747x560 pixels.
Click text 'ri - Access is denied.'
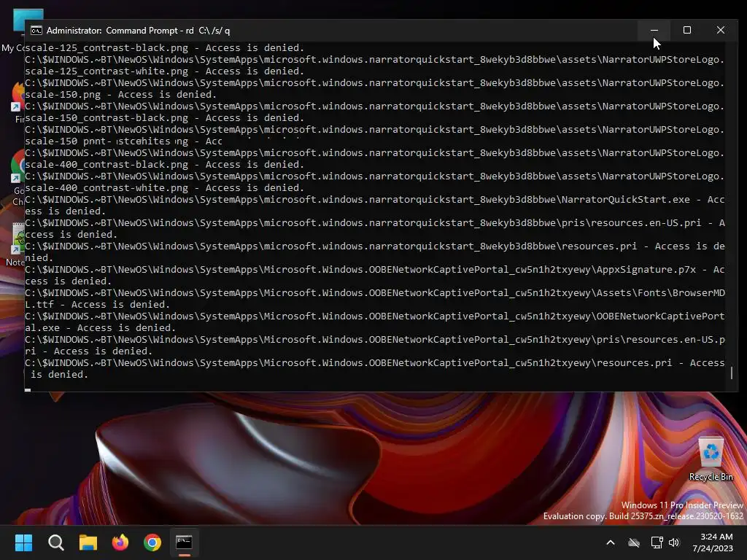tap(88, 351)
